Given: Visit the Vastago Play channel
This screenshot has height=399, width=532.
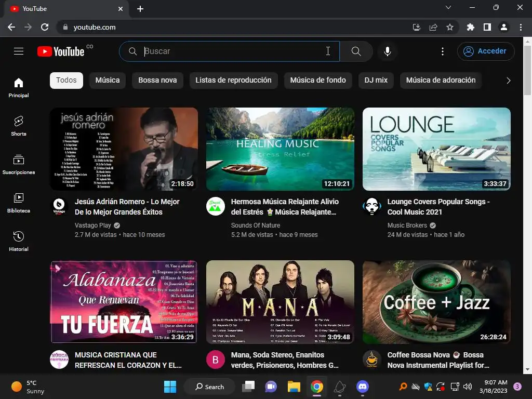Looking at the screenshot, I should pos(92,225).
